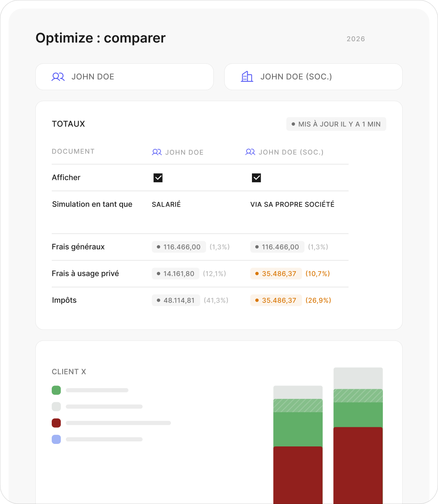Click the MIS À JOUR IL Y A 1 MIN badge
Viewport: 438px width, 504px height.
(x=336, y=124)
